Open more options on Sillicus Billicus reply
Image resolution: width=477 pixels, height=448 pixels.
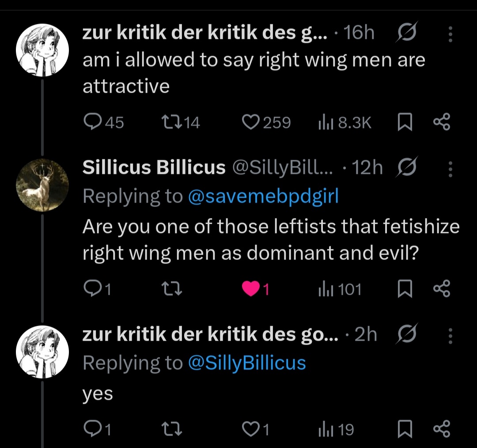click(x=450, y=168)
